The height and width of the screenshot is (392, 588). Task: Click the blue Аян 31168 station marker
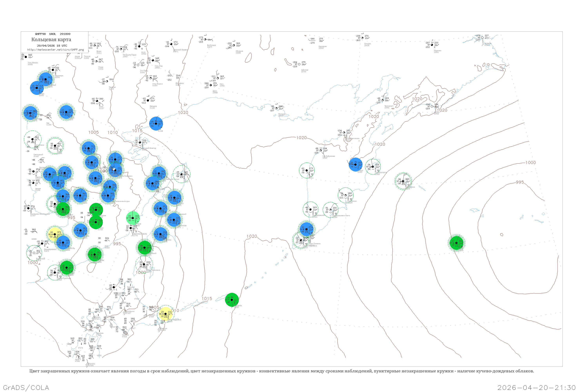(x=156, y=123)
